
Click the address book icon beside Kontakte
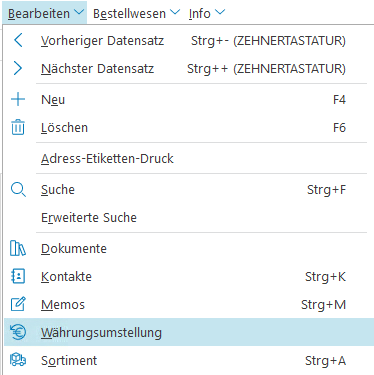coord(18,276)
